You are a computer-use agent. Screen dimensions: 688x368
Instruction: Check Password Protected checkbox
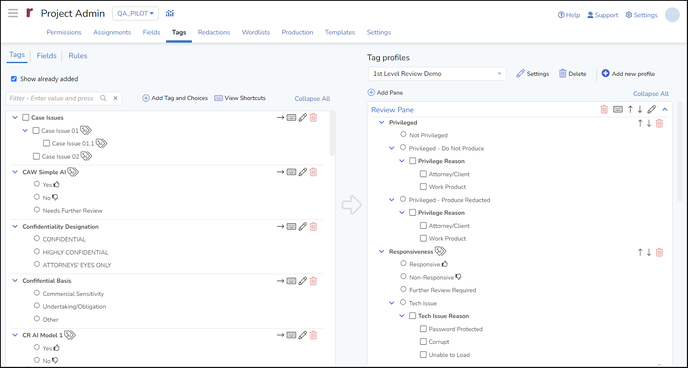(423, 329)
